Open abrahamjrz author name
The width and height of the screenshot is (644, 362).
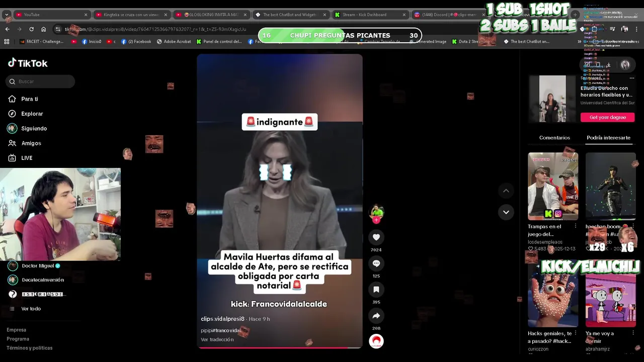click(x=598, y=349)
